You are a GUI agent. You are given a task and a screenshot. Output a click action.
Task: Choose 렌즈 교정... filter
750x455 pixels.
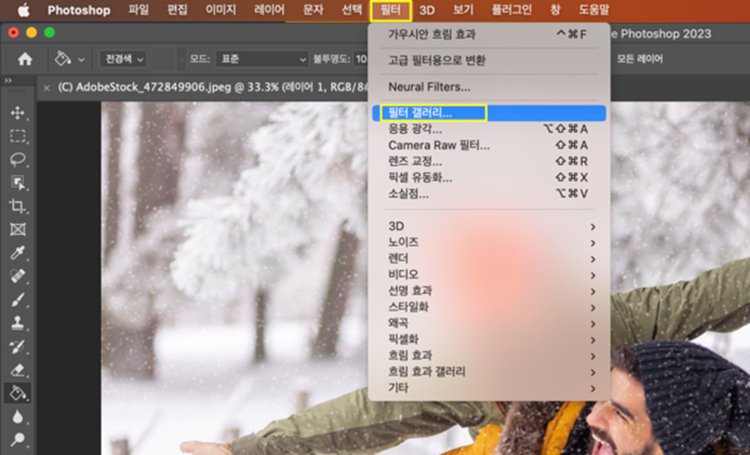(x=489, y=161)
